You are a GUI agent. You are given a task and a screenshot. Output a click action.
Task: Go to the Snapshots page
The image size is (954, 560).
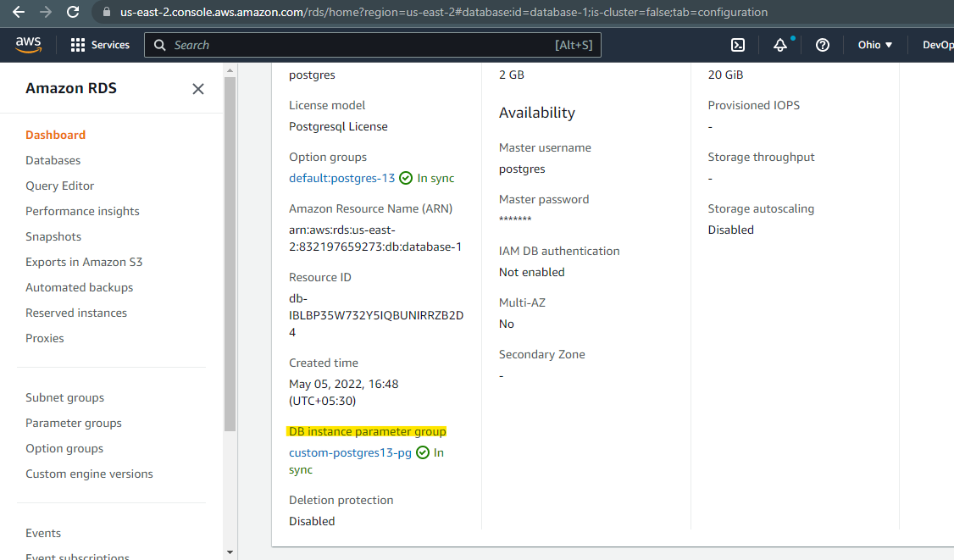coord(53,236)
